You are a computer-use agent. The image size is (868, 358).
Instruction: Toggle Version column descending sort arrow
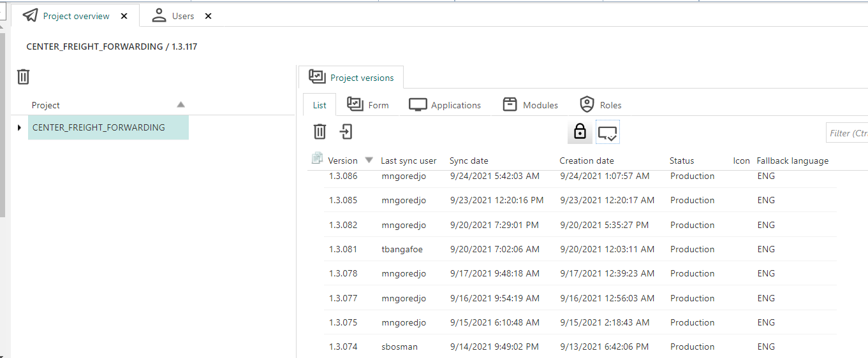point(369,160)
